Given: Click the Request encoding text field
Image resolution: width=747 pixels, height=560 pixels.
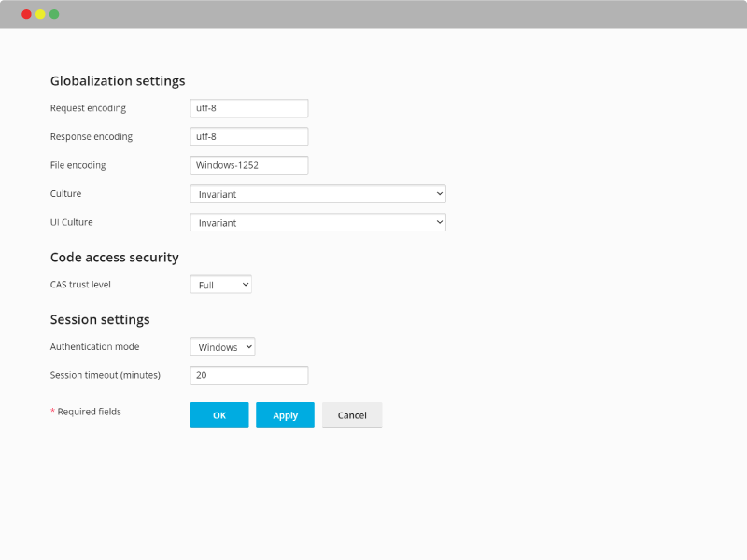Looking at the screenshot, I should [249, 108].
